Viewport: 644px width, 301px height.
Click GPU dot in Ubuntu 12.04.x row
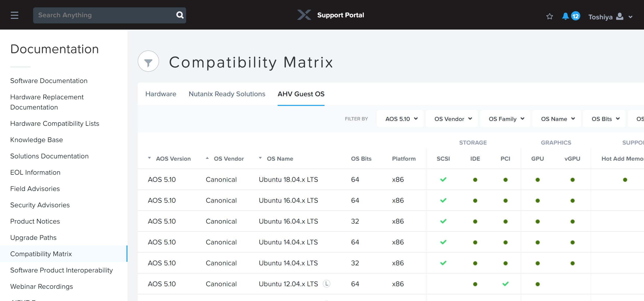tap(538, 284)
